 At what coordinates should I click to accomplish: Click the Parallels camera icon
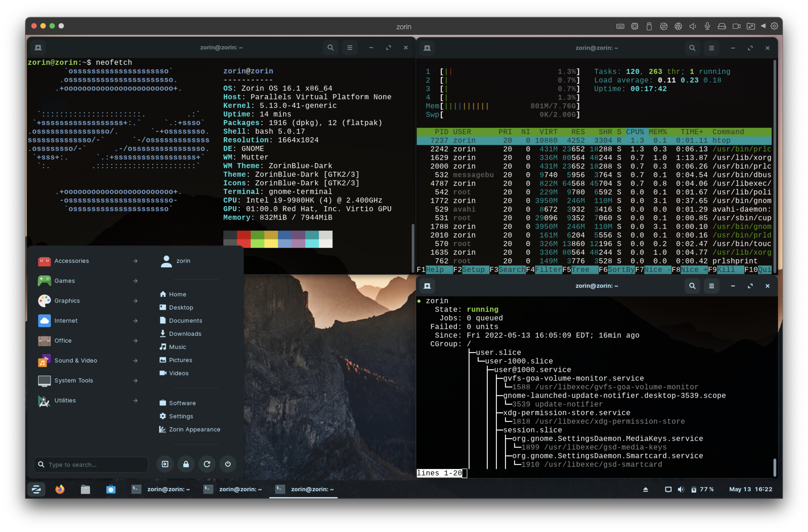pyautogui.click(x=736, y=26)
